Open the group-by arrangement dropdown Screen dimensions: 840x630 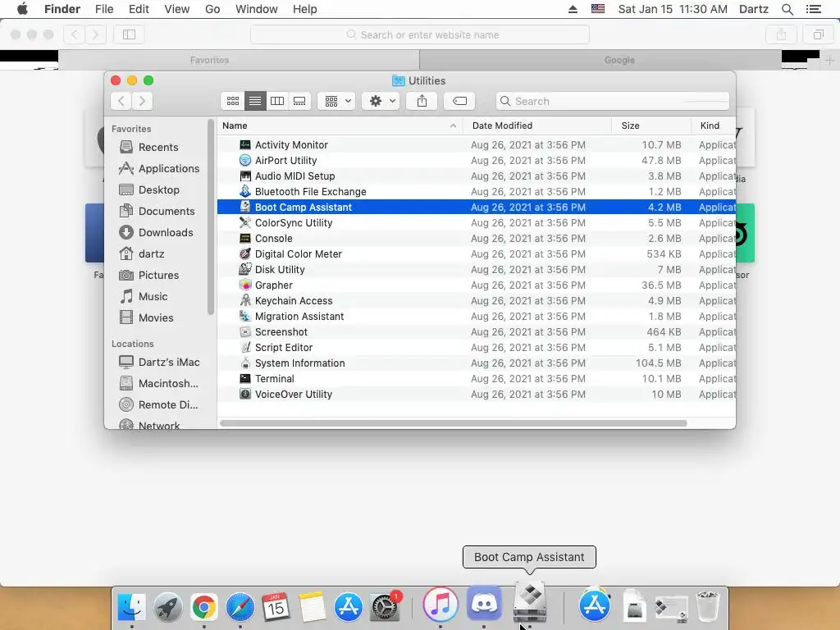pos(336,101)
